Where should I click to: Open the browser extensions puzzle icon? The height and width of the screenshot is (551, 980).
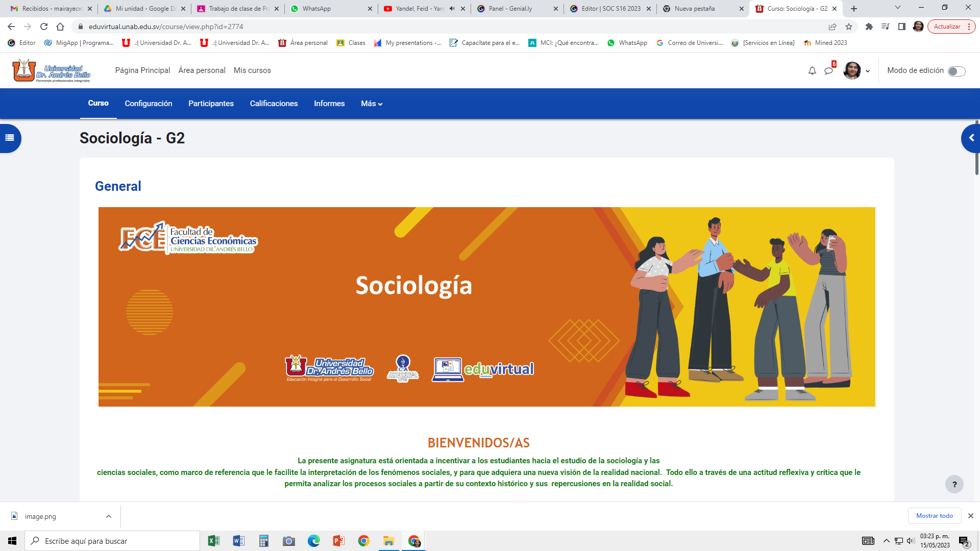(x=869, y=27)
